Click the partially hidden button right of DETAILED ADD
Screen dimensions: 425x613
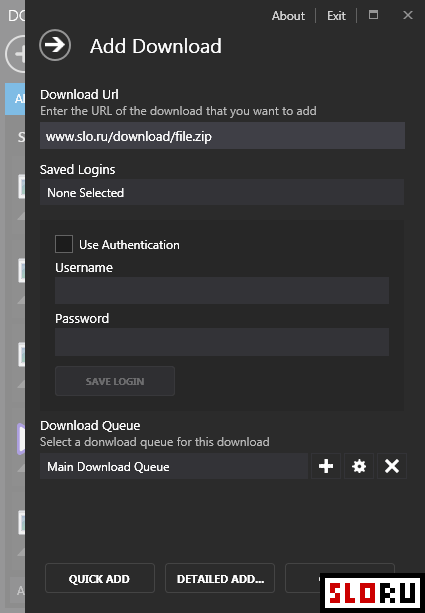pos(303,578)
